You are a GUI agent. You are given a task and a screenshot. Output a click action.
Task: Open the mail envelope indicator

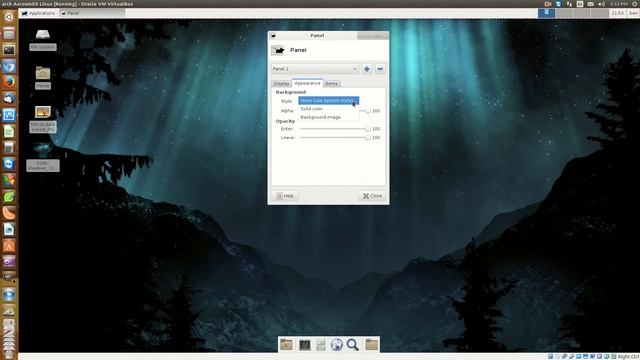[x=591, y=4]
